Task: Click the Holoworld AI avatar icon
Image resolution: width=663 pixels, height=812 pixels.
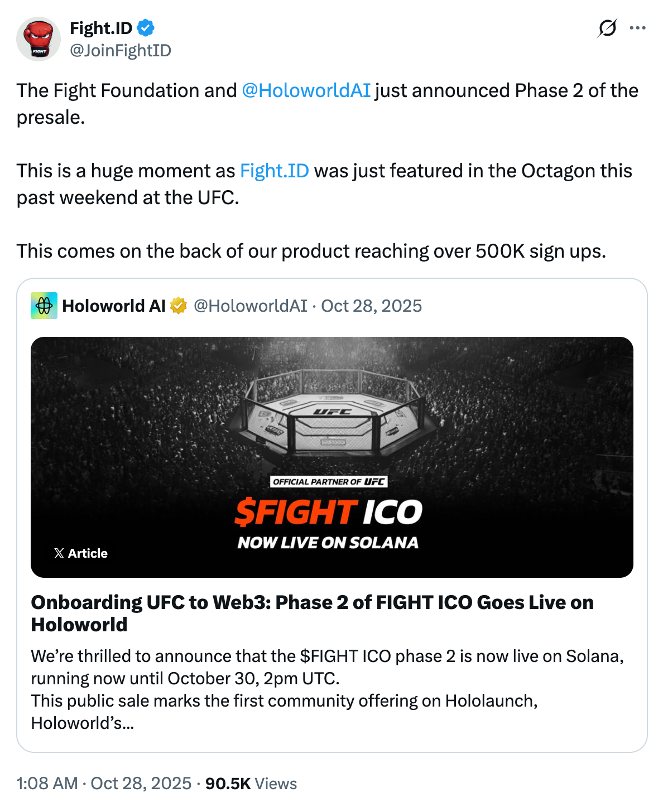Action: (x=44, y=306)
